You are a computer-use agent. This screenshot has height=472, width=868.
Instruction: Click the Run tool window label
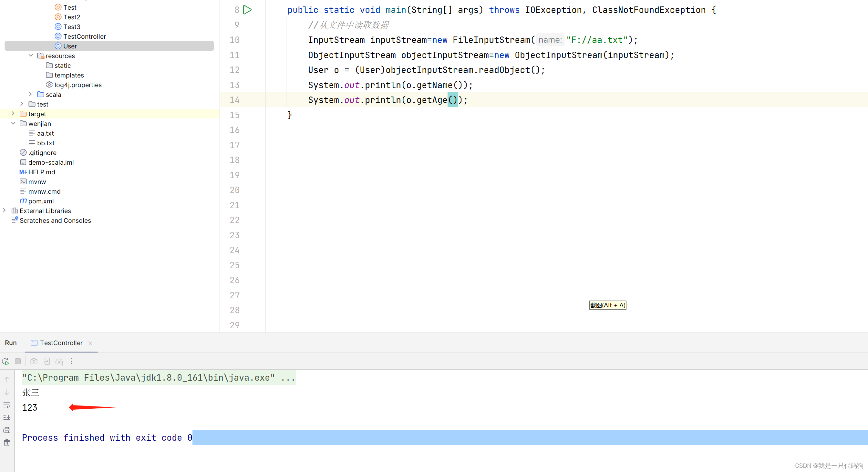(11, 343)
